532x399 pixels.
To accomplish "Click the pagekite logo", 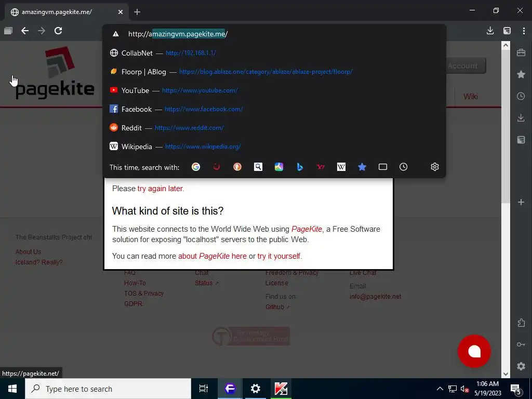I will [55, 73].
